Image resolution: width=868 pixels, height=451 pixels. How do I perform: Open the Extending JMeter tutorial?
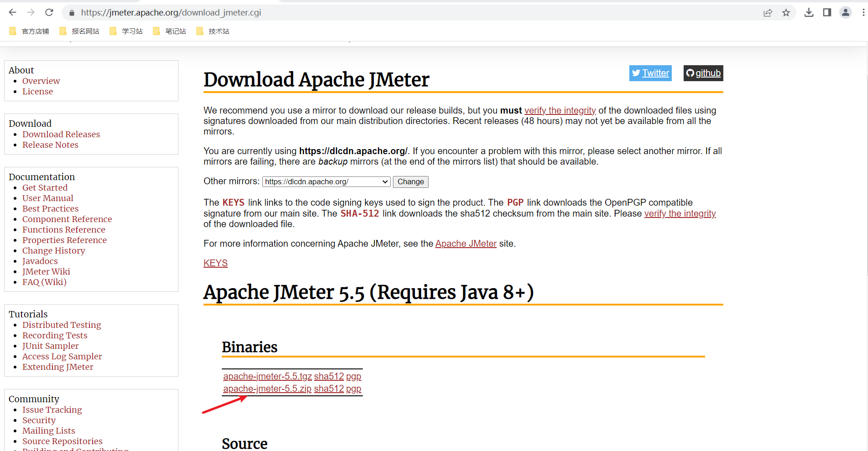pos(58,367)
